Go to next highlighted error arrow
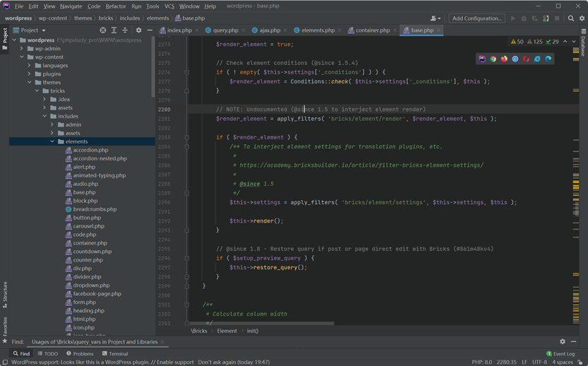The width and height of the screenshot is (588, 366). 574,42
